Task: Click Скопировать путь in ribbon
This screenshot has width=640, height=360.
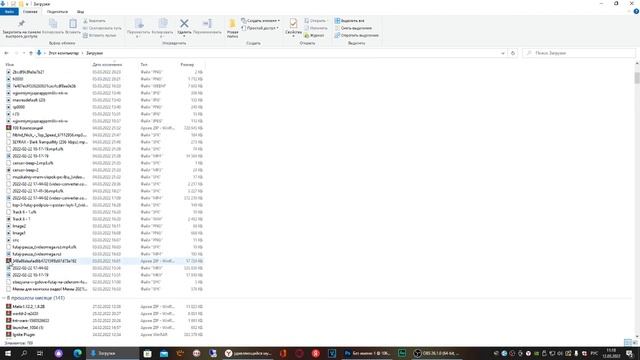Action: tap(102, 28)
